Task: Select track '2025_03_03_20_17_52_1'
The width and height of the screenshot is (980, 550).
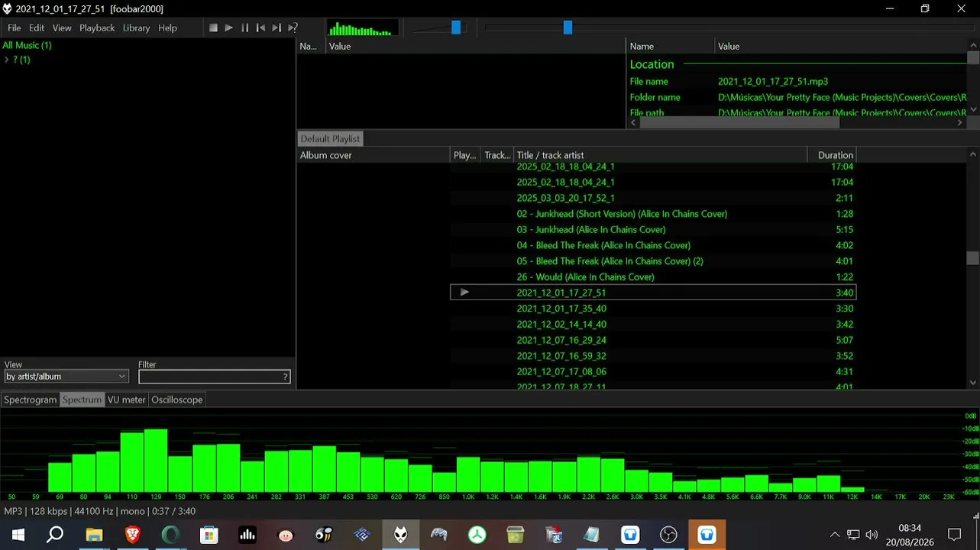Action: click(x=653, y=198)
